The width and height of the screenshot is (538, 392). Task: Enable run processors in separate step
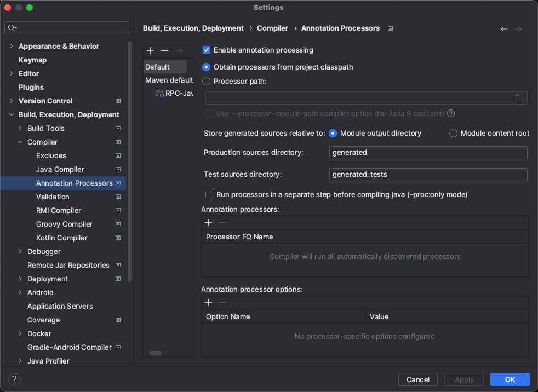tap(209, 194)
